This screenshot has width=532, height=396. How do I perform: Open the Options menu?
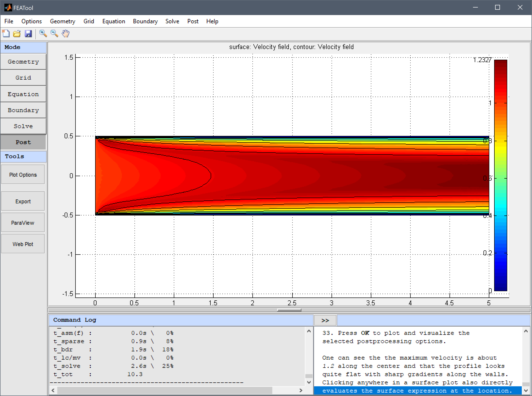tap(32, 21)
